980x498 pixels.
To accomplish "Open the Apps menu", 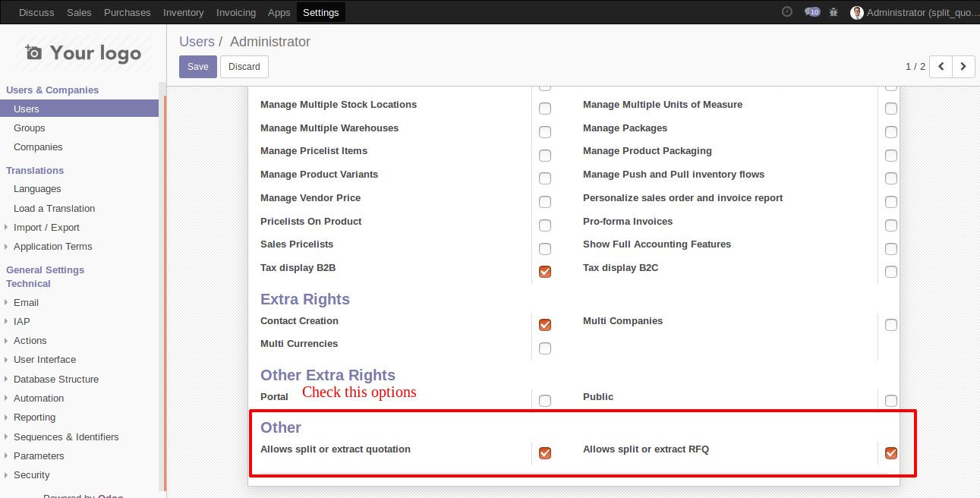I will (279, 12).
